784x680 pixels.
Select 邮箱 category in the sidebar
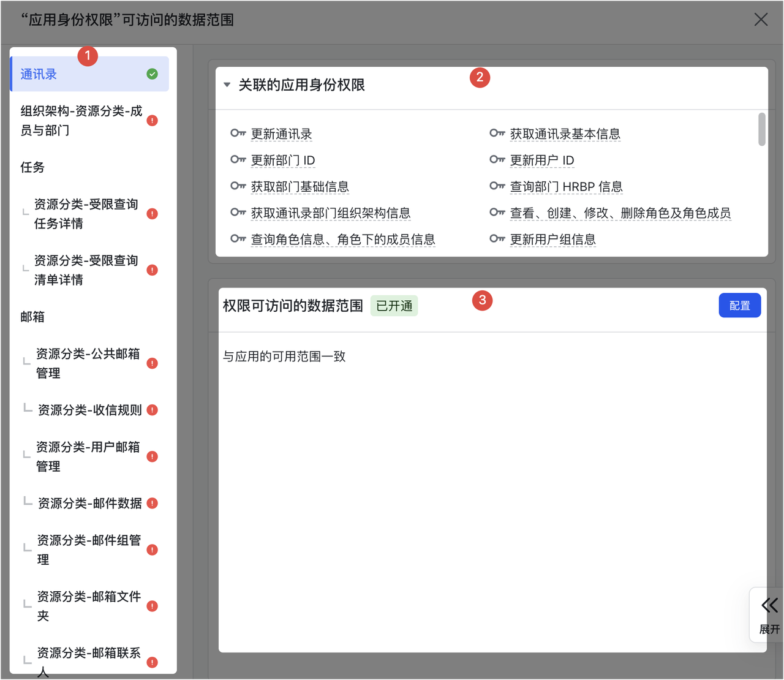(x=32, y=317)
